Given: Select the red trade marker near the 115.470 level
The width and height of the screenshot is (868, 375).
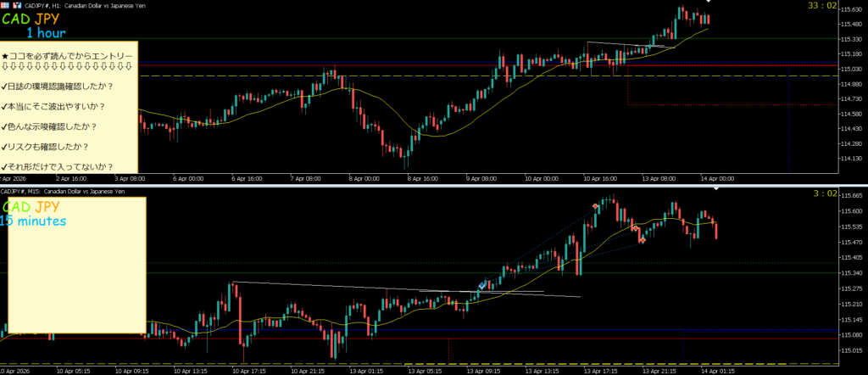Looking at the screenshot, I should 643,240.
